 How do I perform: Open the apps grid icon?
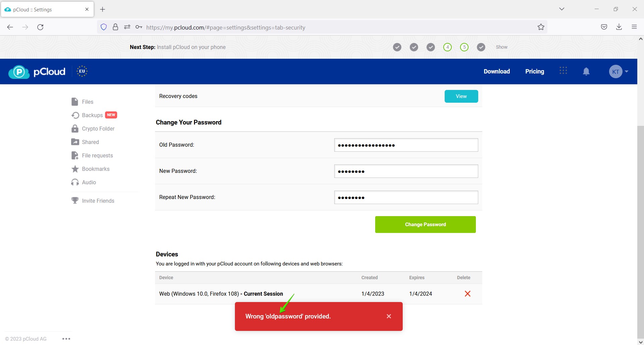point(563,70)
